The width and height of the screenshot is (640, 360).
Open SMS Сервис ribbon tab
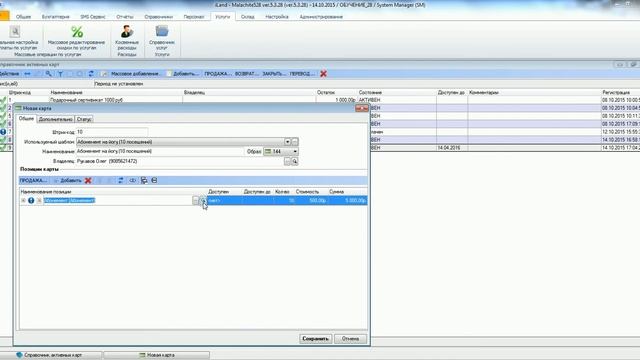[93, 17]
